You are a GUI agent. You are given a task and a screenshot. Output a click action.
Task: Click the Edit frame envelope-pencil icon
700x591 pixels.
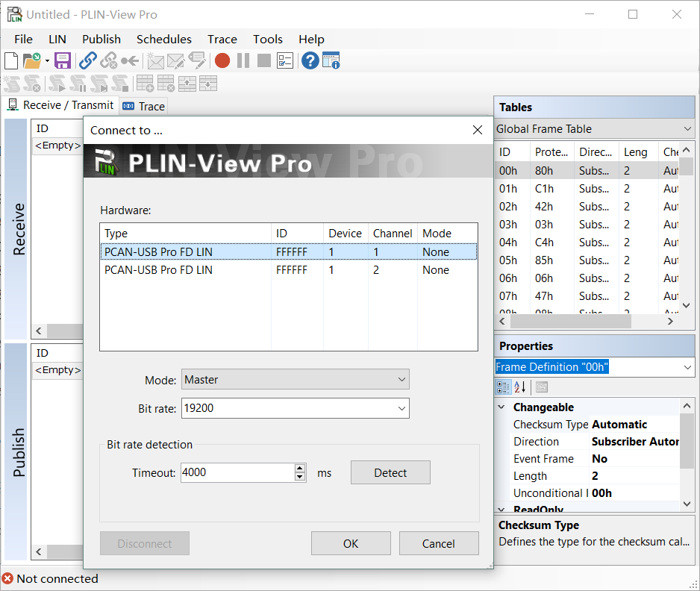pos(176,60)
